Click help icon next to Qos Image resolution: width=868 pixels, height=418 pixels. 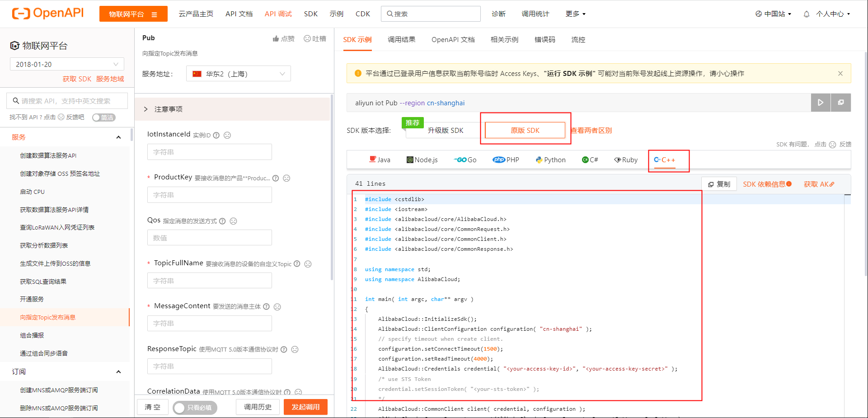222,221
